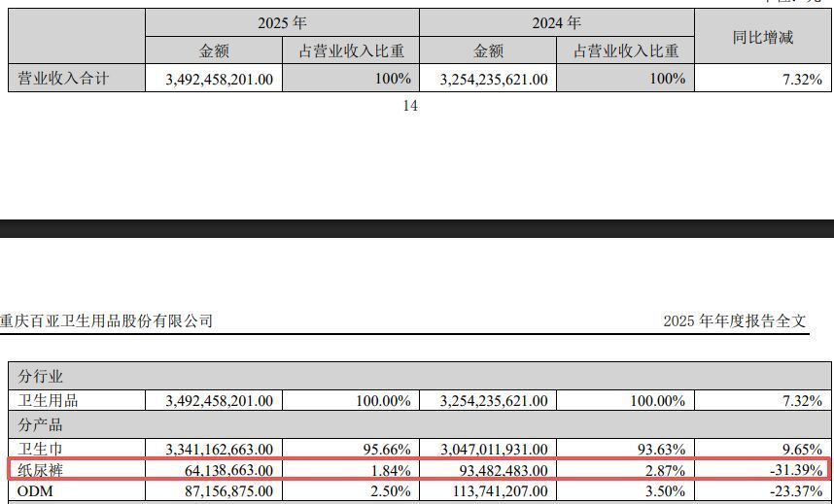The image size is (834, 504).
Task: Click company name 重庆百亚卫生用品股份有限公司 in header
Action: 107,321
